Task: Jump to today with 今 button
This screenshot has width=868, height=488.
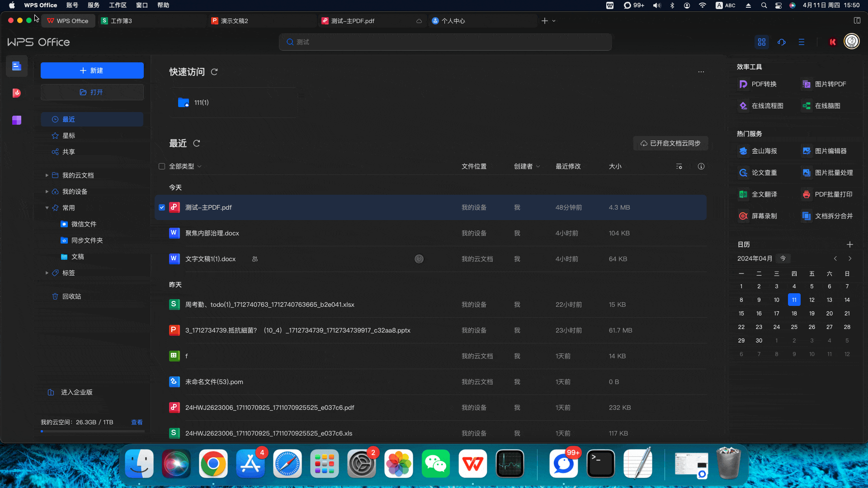Action: pos(783,258)
